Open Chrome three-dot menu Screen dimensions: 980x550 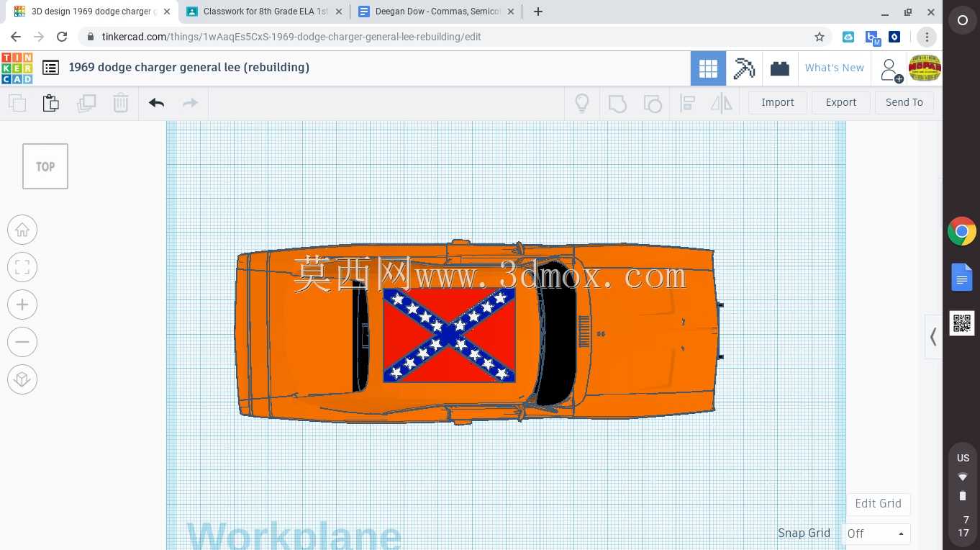[x=927, y=37]
